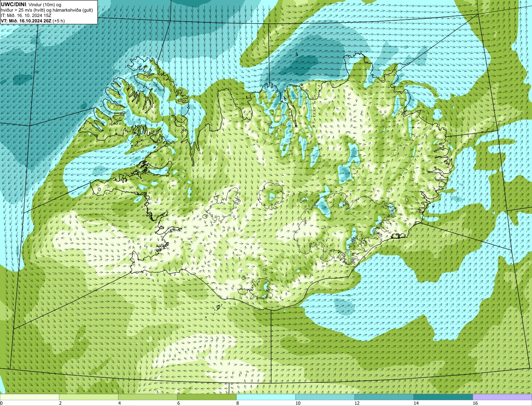Click the light green 2–4 legend swatch
Screen dimensions: 532x406
[89, 397]
